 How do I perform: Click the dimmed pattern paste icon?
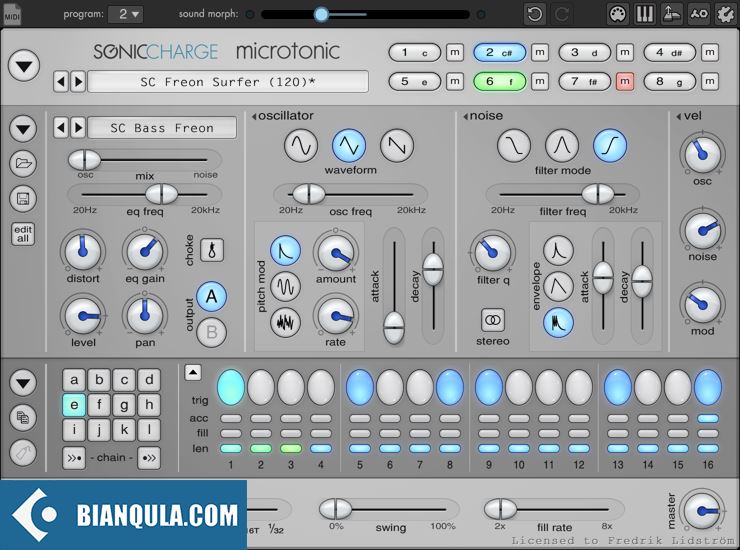[23, 453]
